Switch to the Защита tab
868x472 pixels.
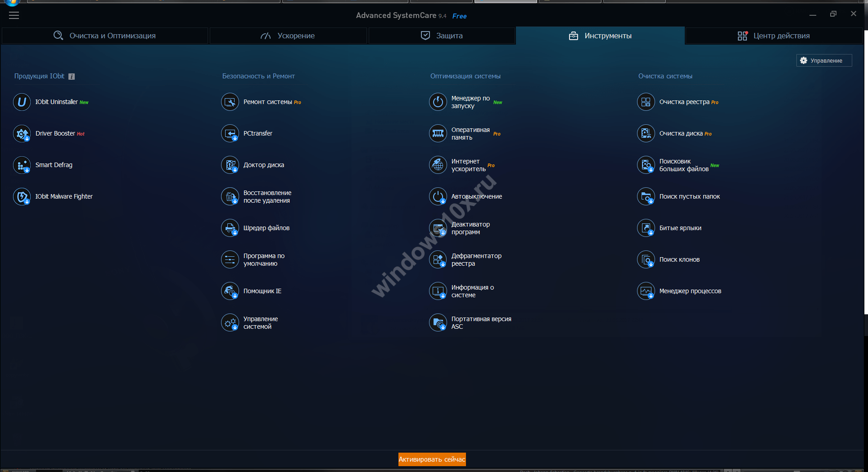pos(442,36)
